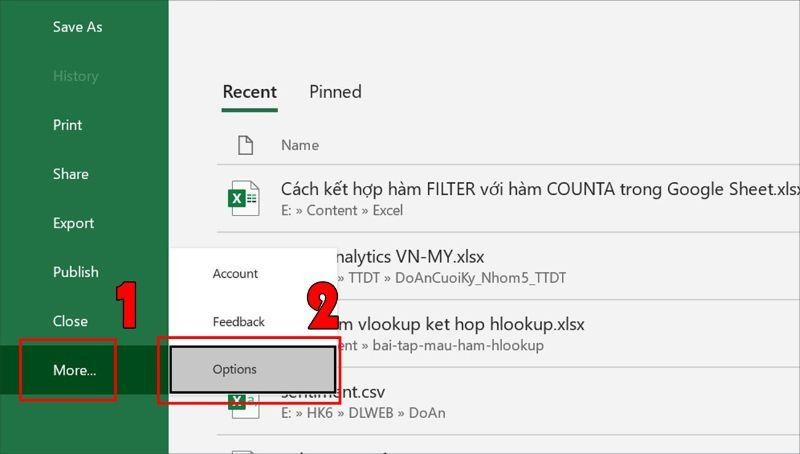Open Options from the flyout menu
This screenshot has width=800, height=454.
tap(253, 369)
